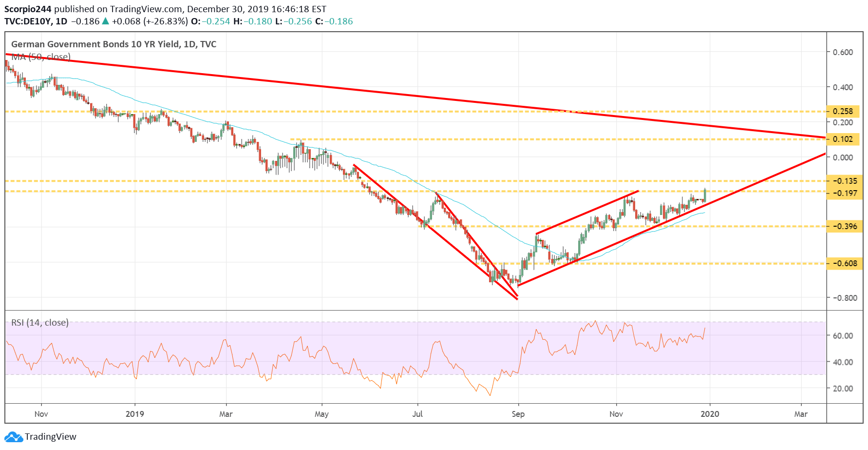This screenshot has height=450, width=868.
Task: Click the high value H: -0.180
Action: pyautogui.click(x=253, y=21)
